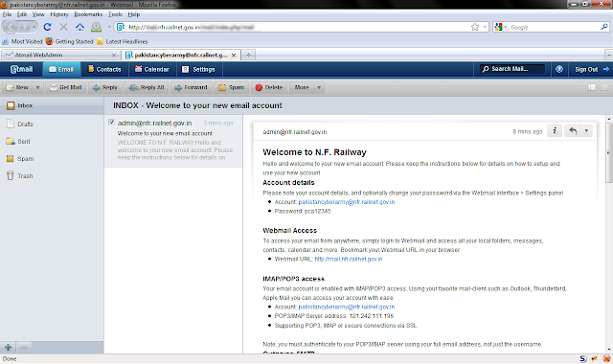Image resolution: width=613 pixels, height=364 pixels.
Task: Click the site identity icon in address bar
Action: pos(121,27)
